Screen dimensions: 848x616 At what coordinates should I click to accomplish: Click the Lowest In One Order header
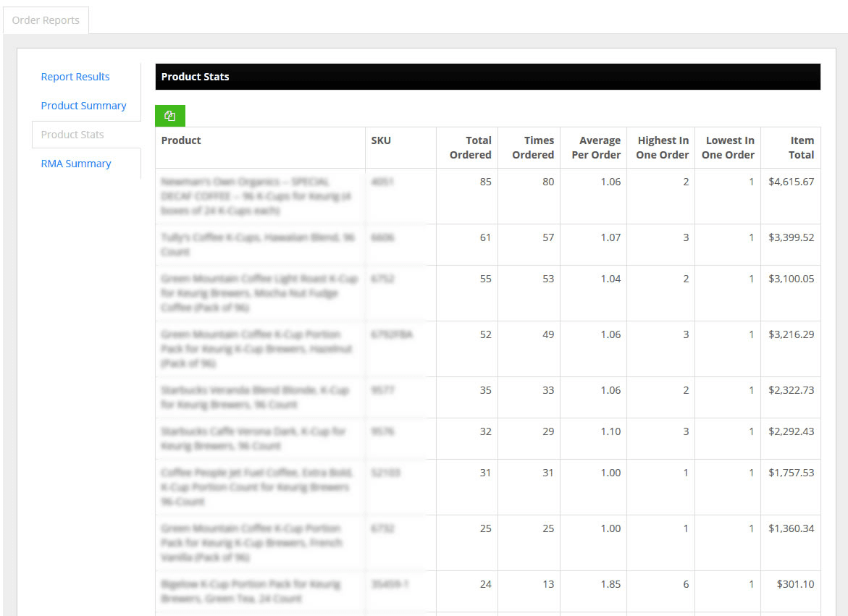tap(728, 148)
